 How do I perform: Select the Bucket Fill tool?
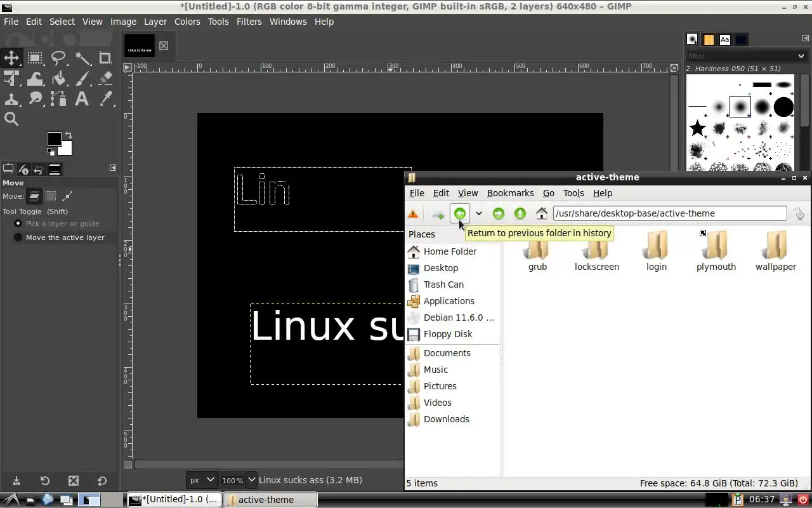(x=58, y=79)
